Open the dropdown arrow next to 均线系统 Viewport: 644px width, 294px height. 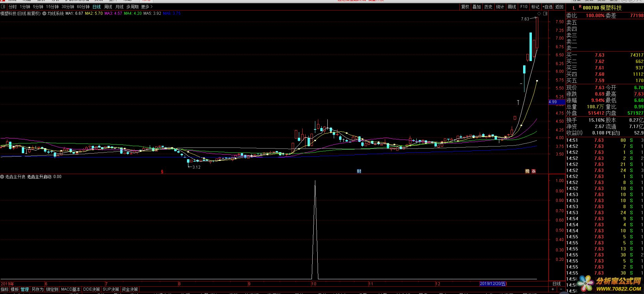[x=44, y=14]
